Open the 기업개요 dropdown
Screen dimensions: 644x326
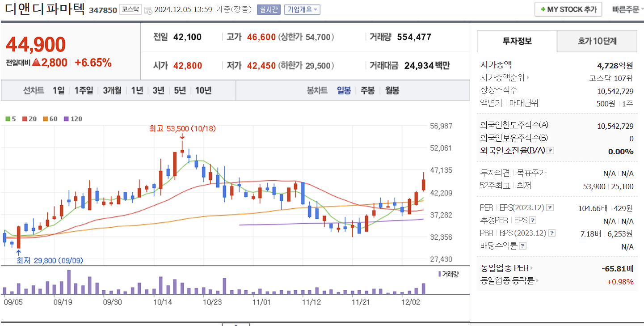(302, 9)
